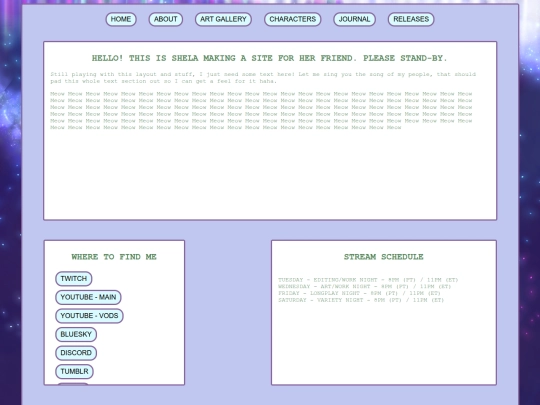This screenshot has width=540, height=405.
Task: Visit the BLUESKY profile link
Action: coord(76,334)
